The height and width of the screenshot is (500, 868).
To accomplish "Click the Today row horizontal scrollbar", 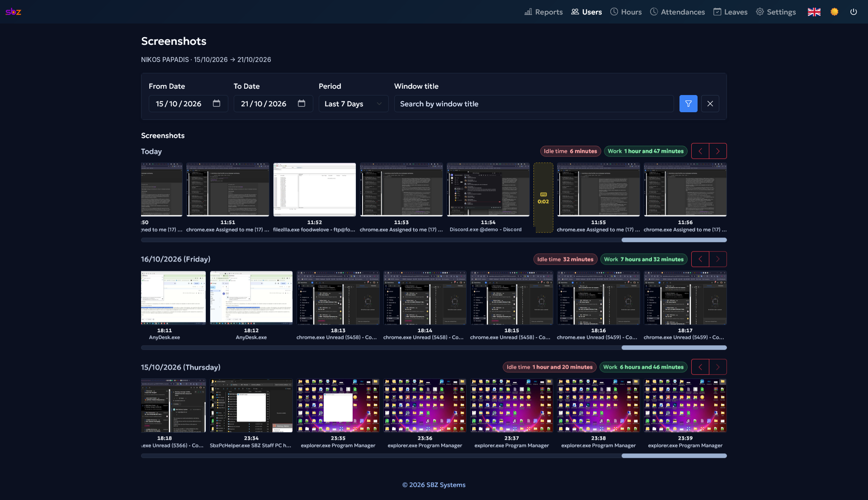I will point(434,240).
